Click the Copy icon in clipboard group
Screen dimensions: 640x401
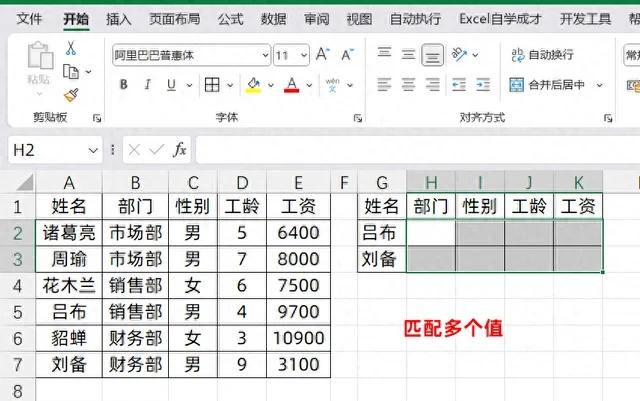point(71,72)
